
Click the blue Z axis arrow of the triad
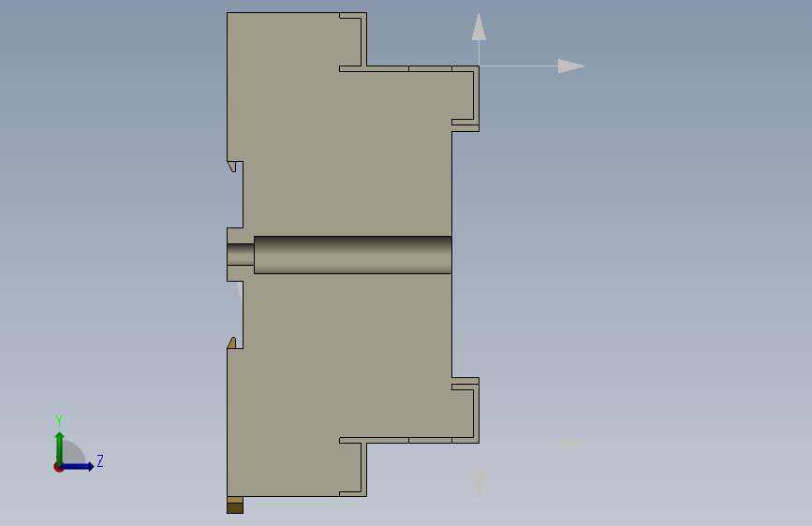click(78, 466)
